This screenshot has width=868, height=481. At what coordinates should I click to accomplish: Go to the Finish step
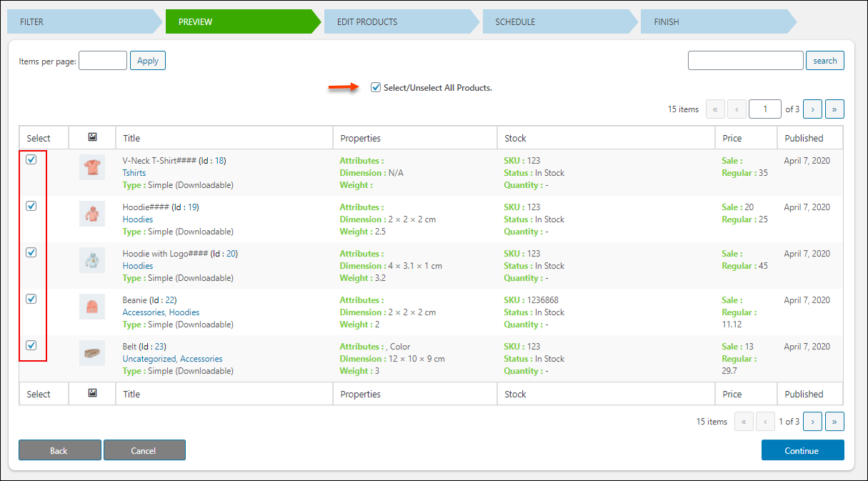pyautogui.click(x=719, y=21)
